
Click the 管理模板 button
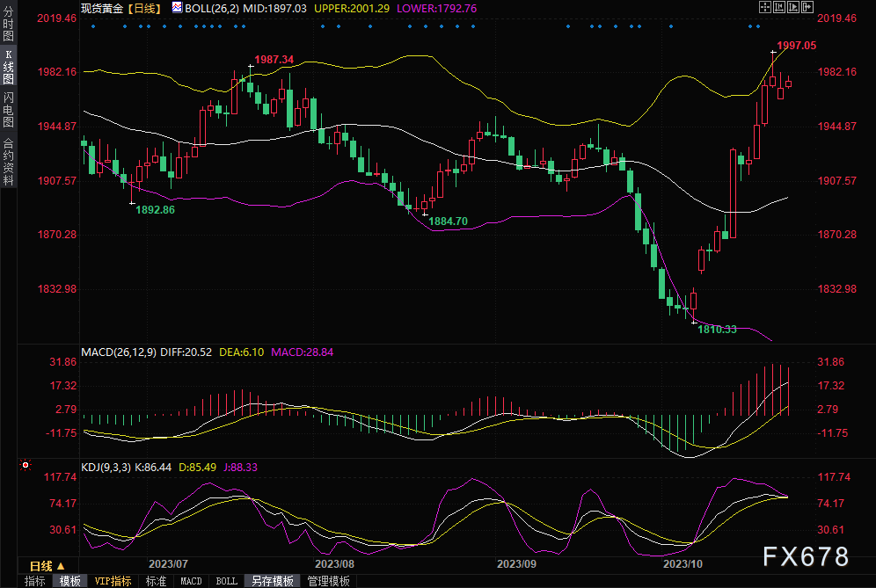click(x=328, y=581)
